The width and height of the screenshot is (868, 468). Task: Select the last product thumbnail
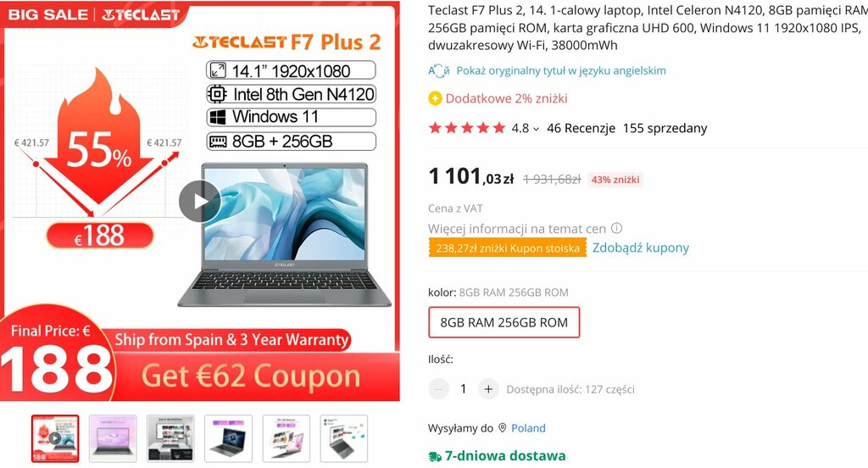coord(344,438)
